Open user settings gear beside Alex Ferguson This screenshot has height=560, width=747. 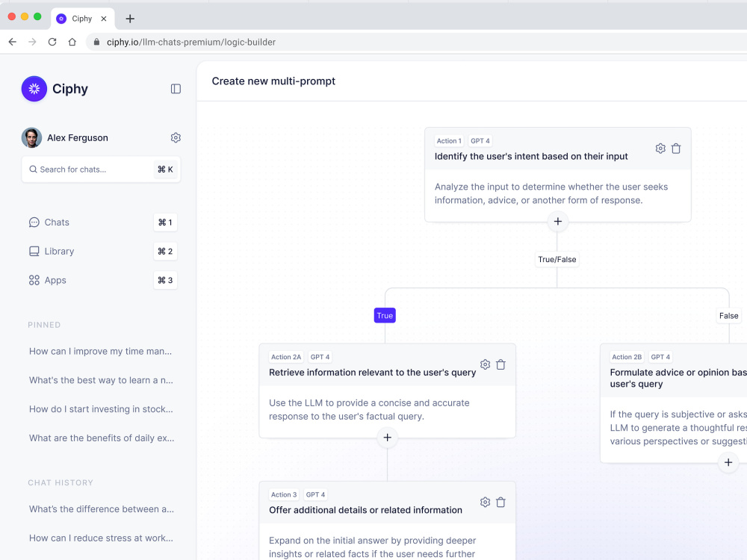pos(176,137)
